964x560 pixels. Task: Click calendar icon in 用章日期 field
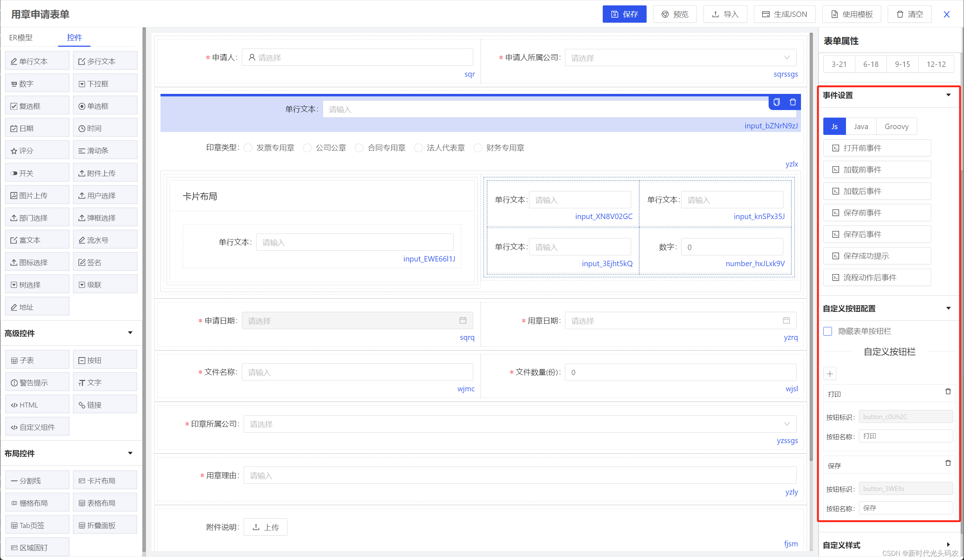click(x=786, y=320)
